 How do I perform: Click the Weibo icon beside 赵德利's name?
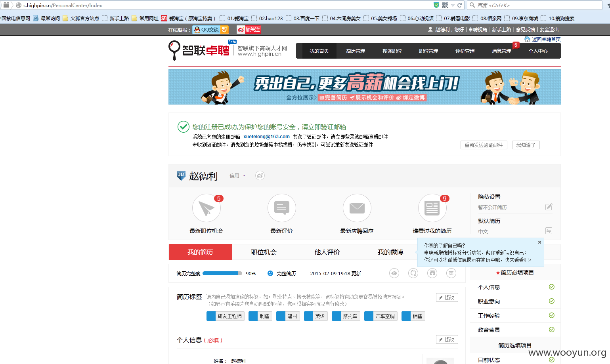(x=260, y=175)
